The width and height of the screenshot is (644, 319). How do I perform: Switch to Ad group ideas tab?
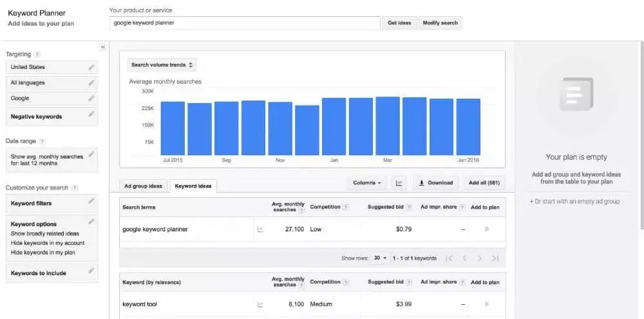click(x=143, y=186)
